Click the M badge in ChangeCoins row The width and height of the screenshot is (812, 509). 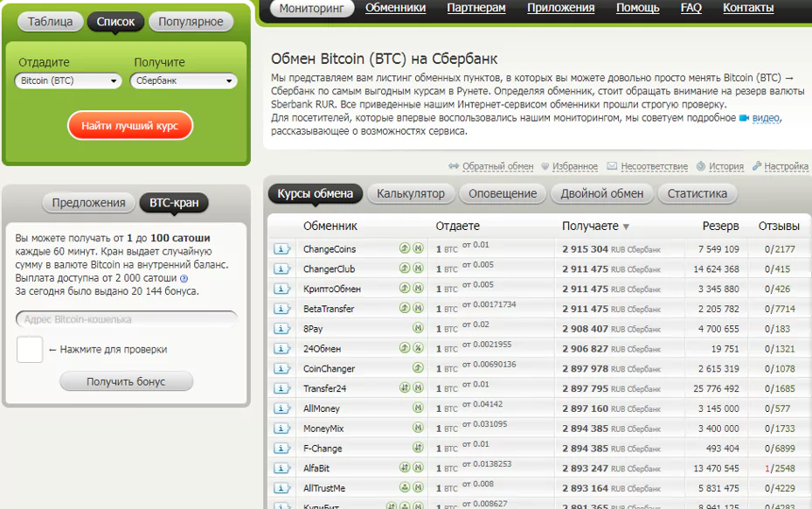click(x=418, y=248)
